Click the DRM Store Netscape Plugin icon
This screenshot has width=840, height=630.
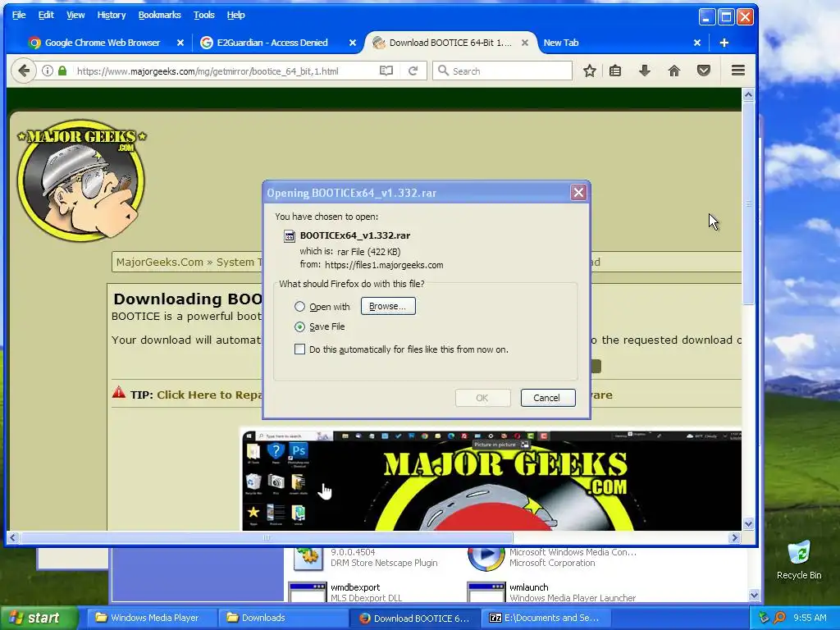point(308,559)
